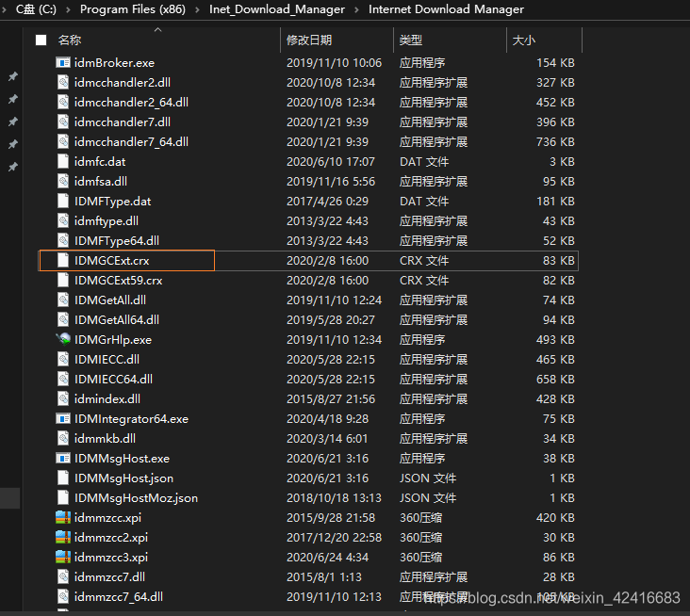This screenshot has height=616, width=690.
Task: Click the idmcchandler2_64.dll file icon
Action: click(63, 103)
